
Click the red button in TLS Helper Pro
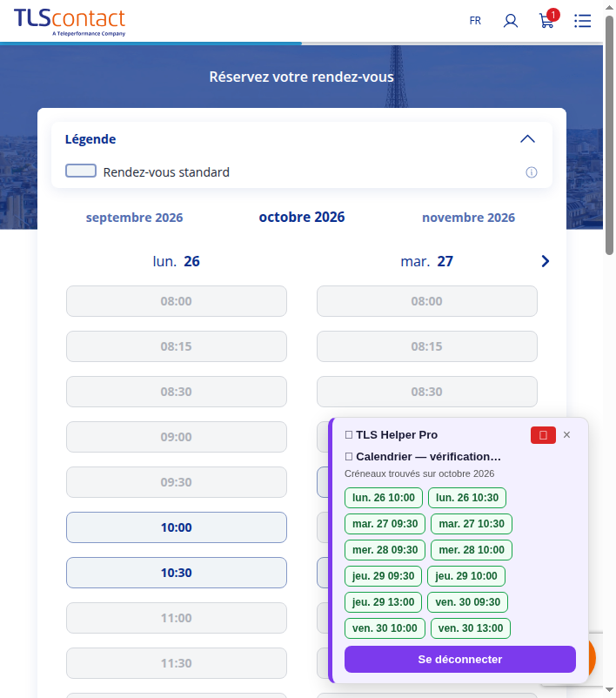[543, 435]
